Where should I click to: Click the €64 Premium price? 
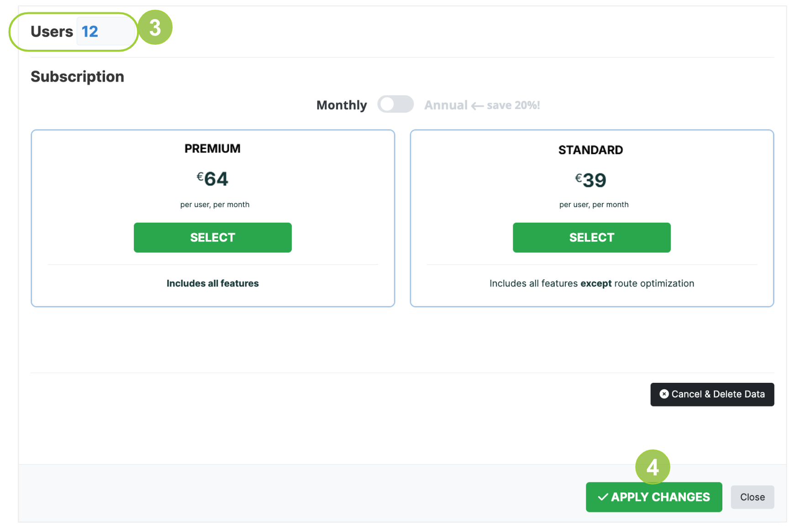point(212,178)
